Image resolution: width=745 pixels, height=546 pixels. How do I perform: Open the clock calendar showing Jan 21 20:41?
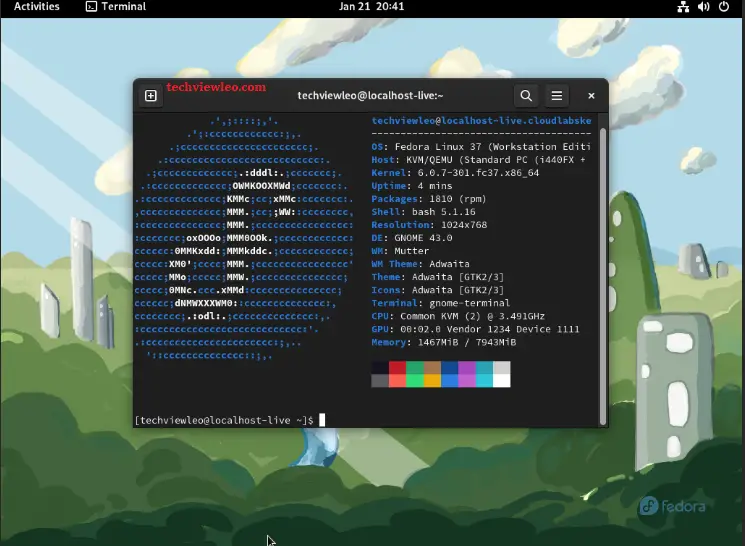click(x=371, y=7)
